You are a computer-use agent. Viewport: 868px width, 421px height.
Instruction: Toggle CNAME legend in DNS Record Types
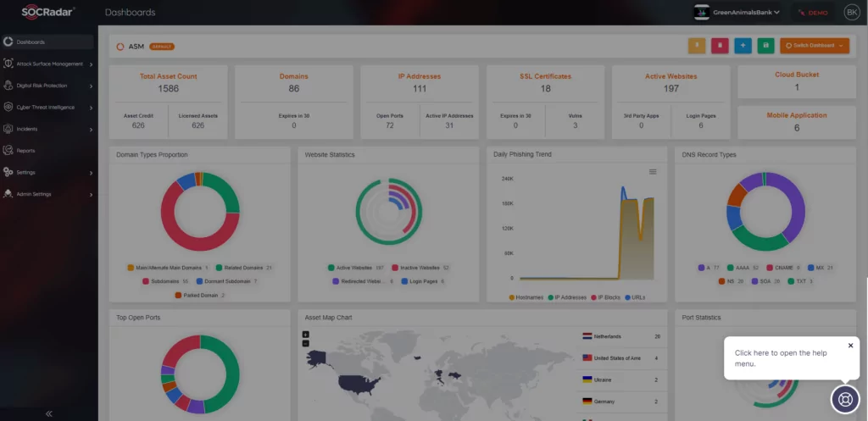[x=784, y=268]
